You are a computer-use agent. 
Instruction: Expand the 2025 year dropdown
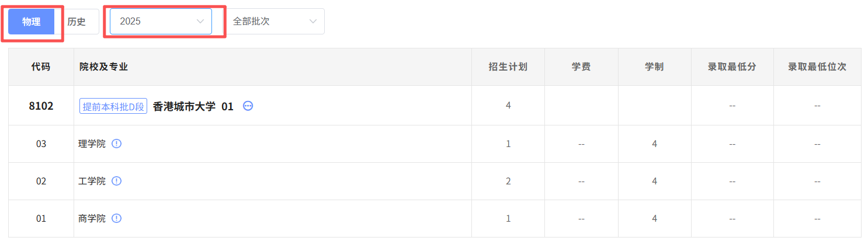click(x=161, y=22)
